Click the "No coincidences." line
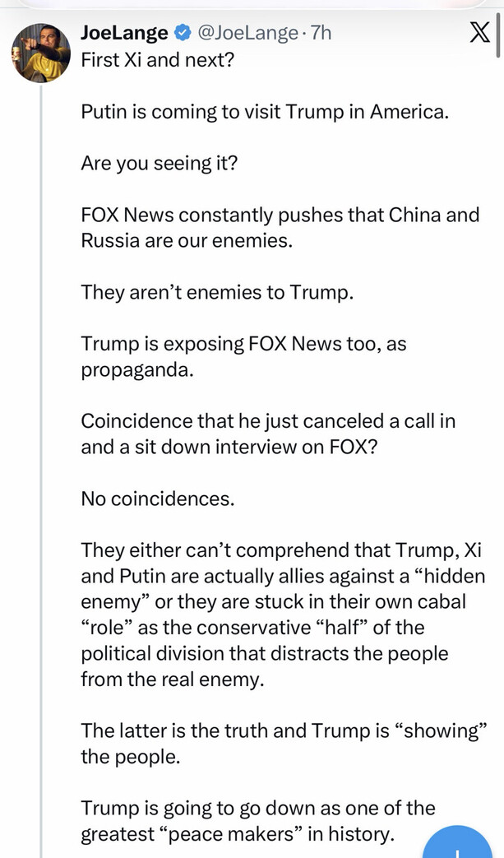504x858 pixels. pyautogui.click(x=157, y=499)
